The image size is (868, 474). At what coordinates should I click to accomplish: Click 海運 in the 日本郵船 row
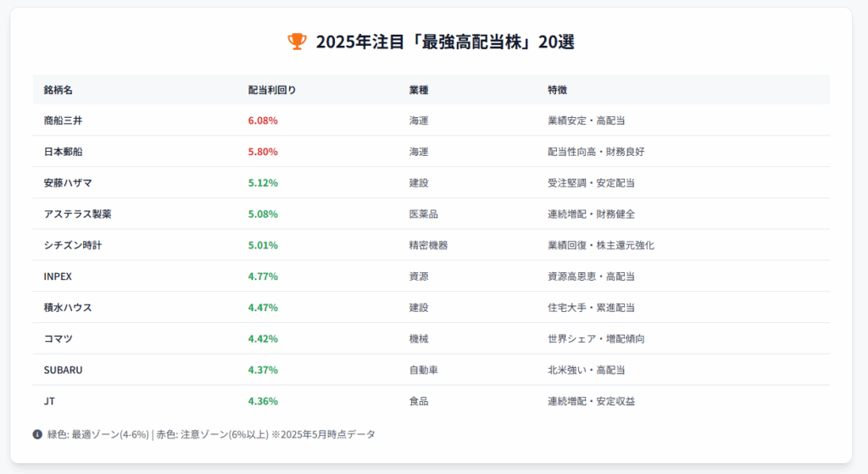point(419,152)
